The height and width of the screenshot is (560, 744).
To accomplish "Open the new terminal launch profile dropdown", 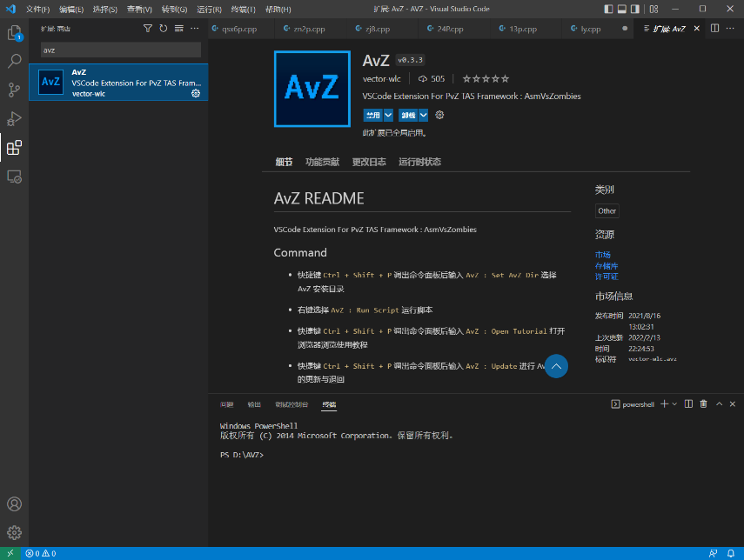I will [x=674, y=404].
